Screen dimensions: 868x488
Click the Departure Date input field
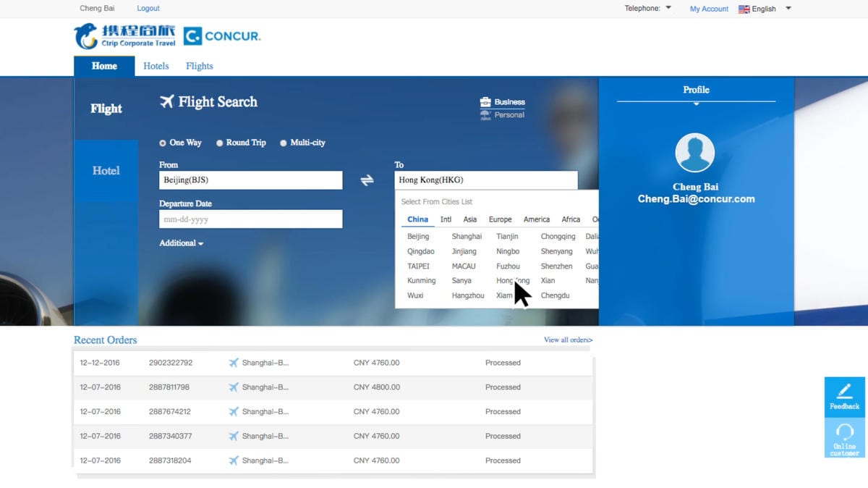250,219
